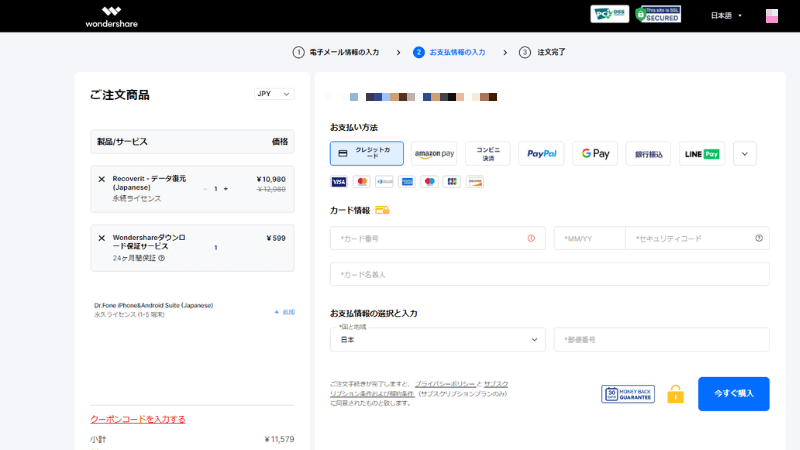This screenshot has width=800, height=450.
Task: Select Amazon Pay payment method
Action: click(x=434, y=154)
